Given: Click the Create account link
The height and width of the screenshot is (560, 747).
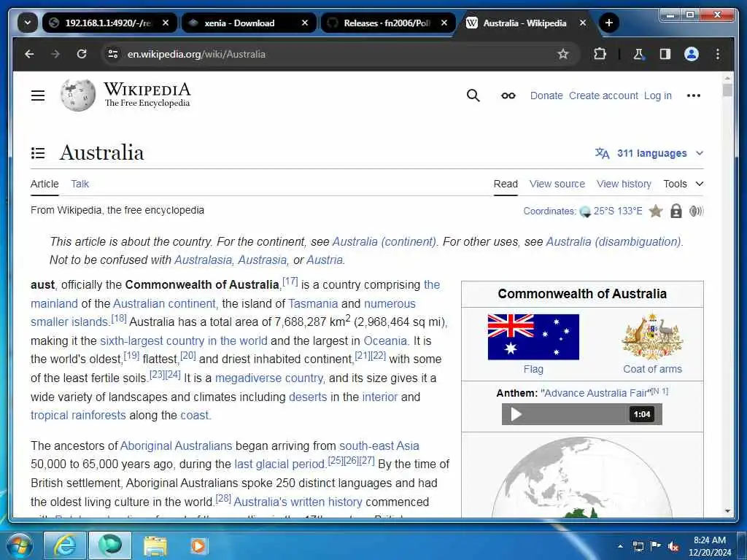Looking at the screenshot, I should 603,96.
